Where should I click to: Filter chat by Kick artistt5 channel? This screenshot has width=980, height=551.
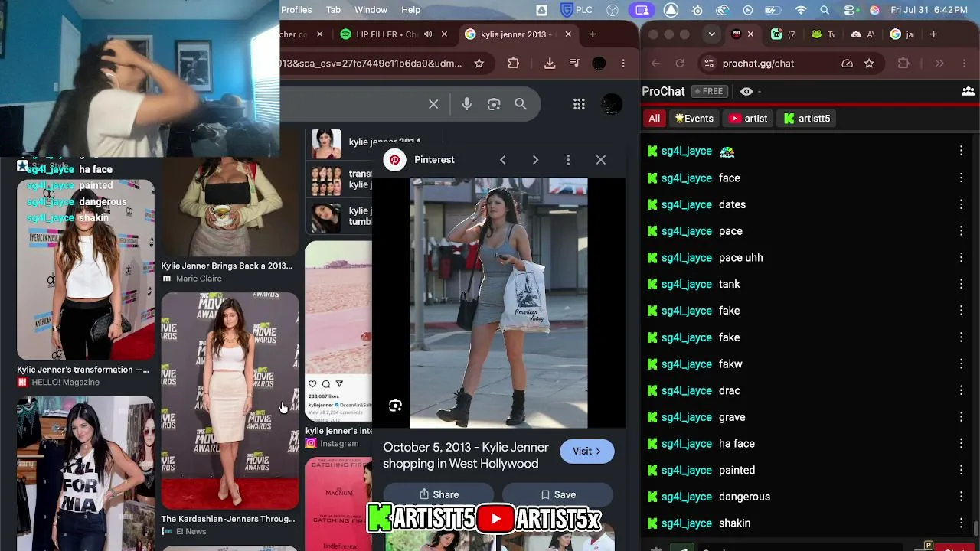807,119
